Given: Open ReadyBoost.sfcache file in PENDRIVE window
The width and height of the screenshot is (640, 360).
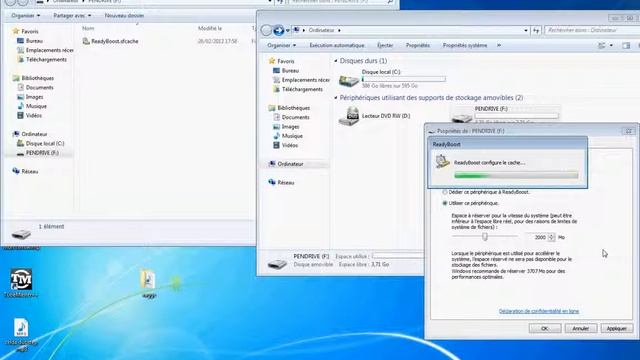Looking at the screenshot, I should coord(111,41).
